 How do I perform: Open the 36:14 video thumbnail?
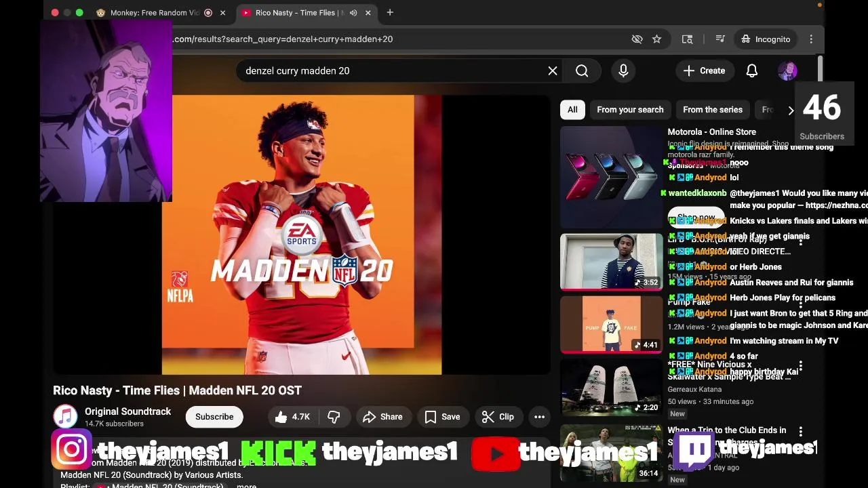coord(611,453)
